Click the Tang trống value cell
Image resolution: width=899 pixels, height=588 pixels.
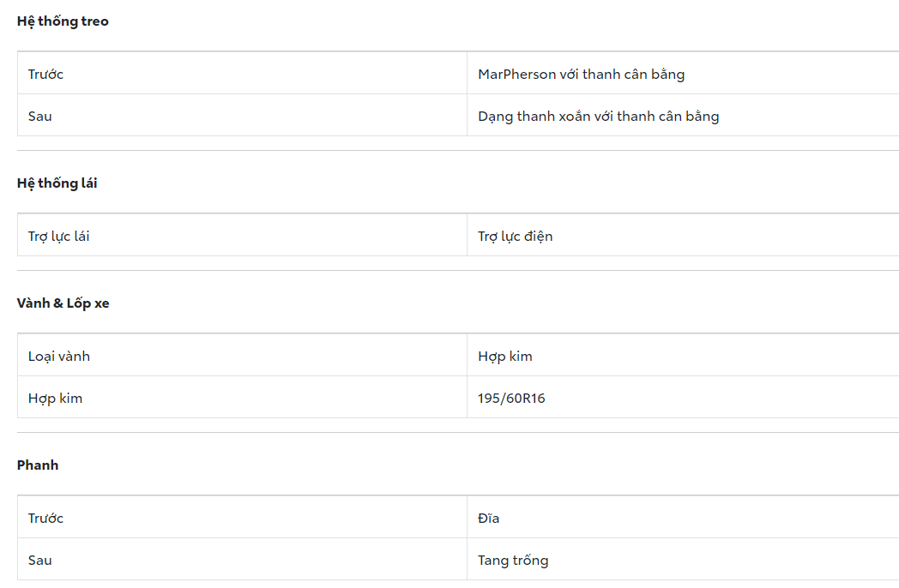513,560
